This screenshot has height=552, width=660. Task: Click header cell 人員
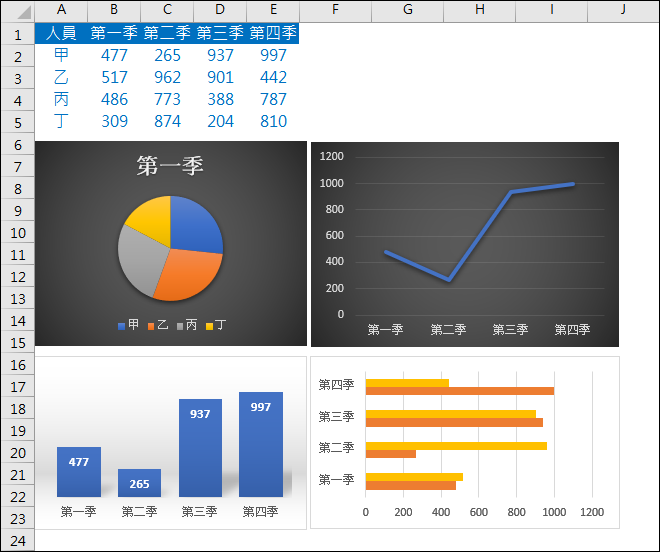pos(61,33)
